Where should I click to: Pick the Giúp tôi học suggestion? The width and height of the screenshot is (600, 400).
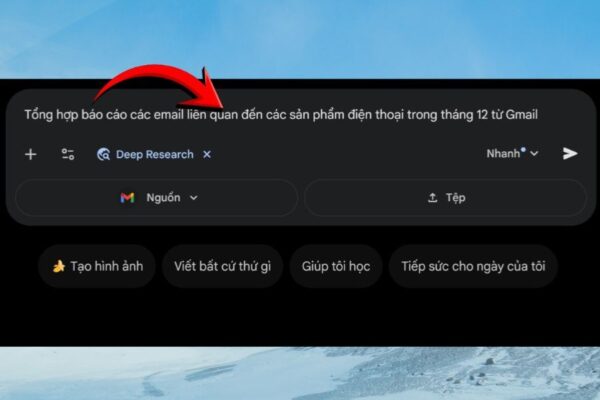[336, 266]
